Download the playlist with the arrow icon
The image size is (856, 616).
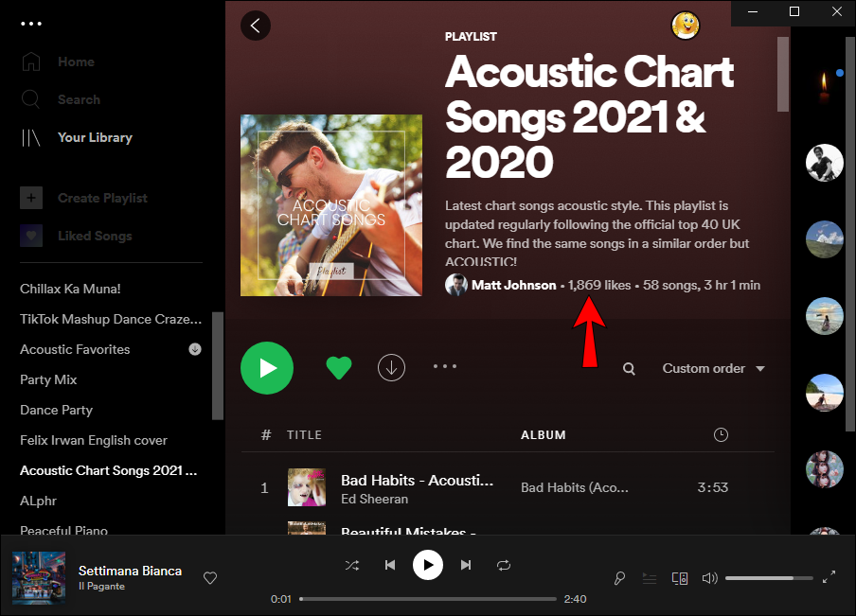(391, 368)
